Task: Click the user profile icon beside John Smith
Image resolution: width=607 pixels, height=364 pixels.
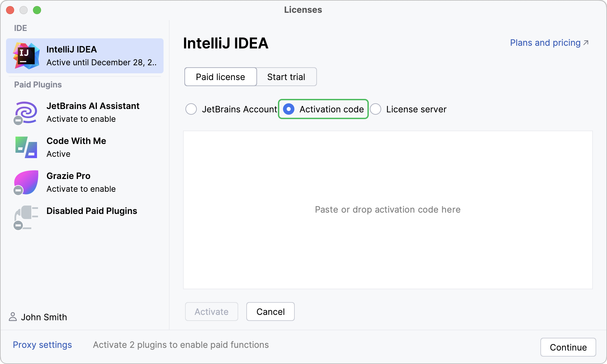Action: (13, 317)
